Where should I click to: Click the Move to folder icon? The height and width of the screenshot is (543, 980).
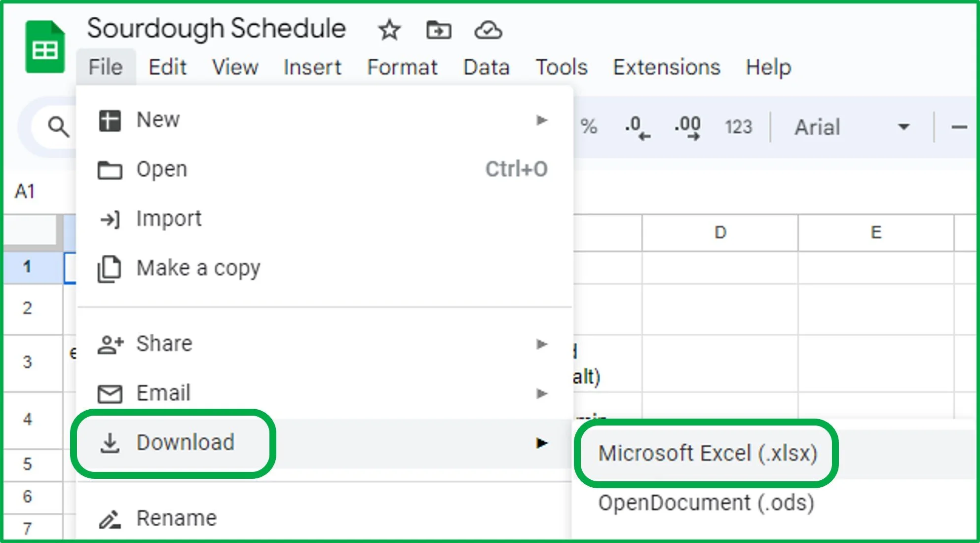(438, 30)
